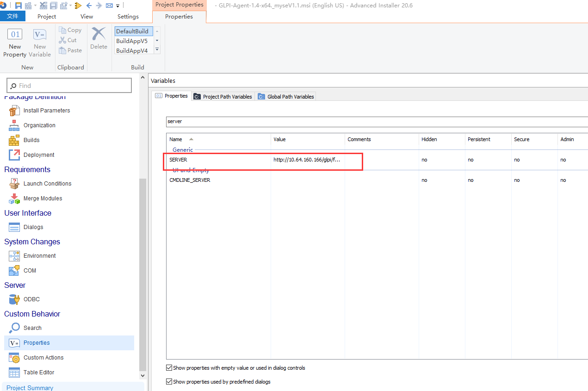Click the Run project arrow icon
This screenshot has height=391, width=588.
(78, 6)
